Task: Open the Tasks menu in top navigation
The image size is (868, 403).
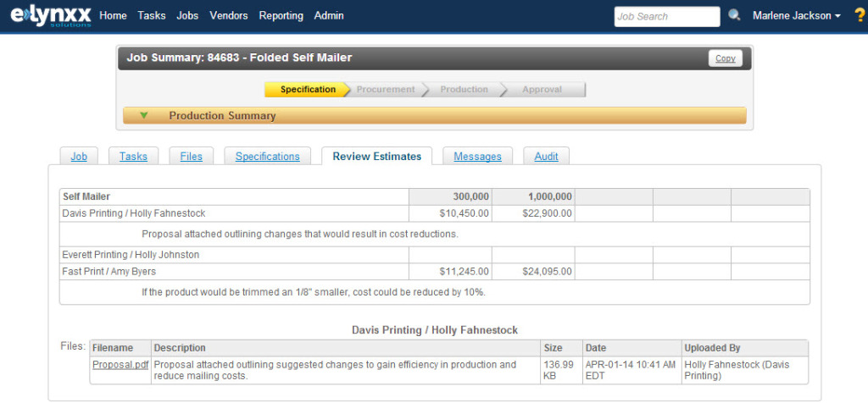Action: (x=152, y=16)
